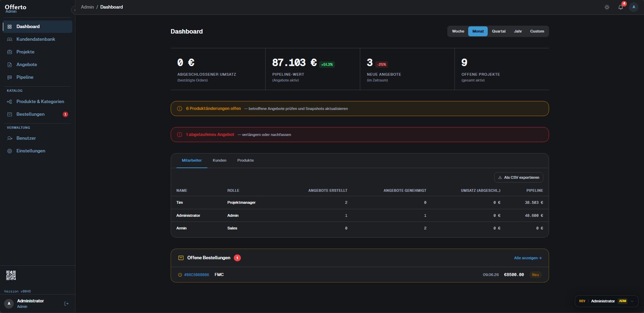Click the Offene Bestellungen box icon
This screenshot has width=644, height=313.
coord(181,258)
